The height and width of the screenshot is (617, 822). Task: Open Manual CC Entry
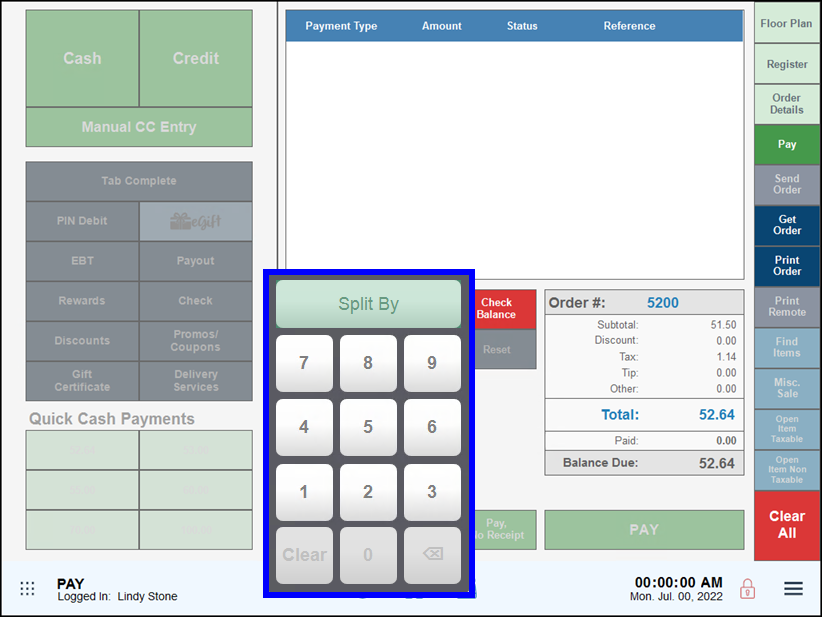coord(138,127)
